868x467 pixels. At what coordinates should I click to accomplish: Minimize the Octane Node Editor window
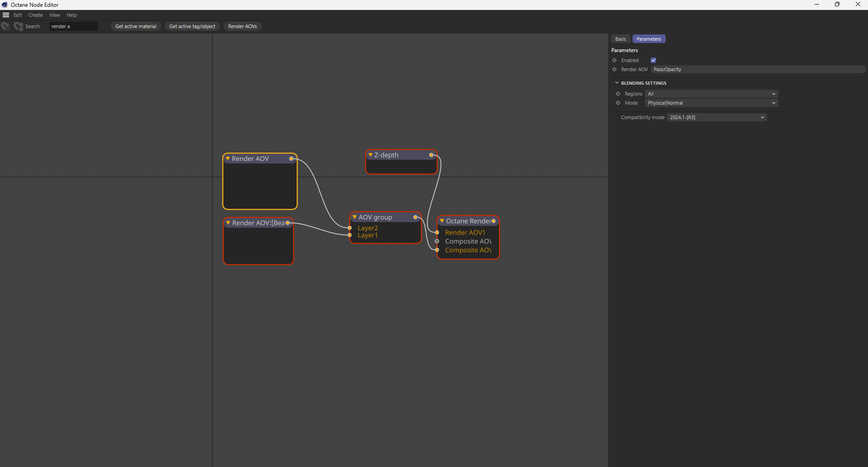(817, 5)
